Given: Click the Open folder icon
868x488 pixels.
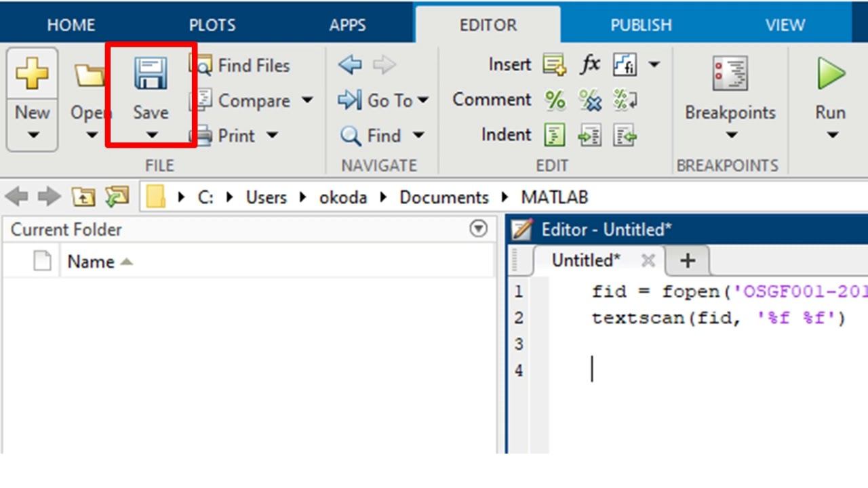Looking at the screenshot, I should [90, 74].
